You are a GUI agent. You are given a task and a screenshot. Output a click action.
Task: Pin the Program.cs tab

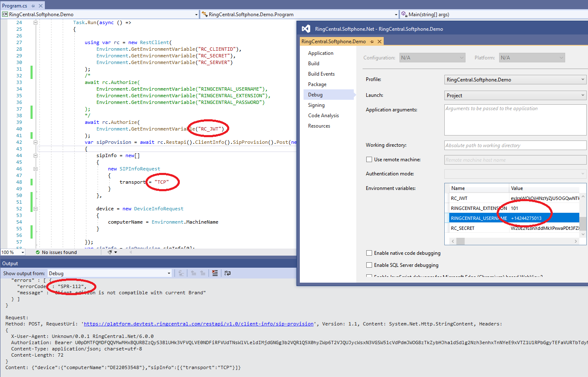click(x=33, y=6)
